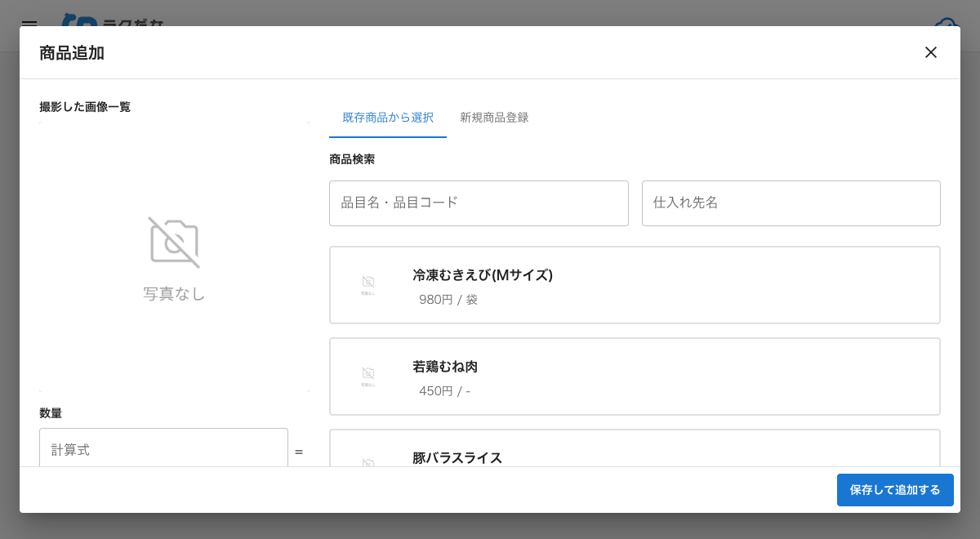Select the 若鶏むね肉 product card
This screenshot has height=539, width=980.
click(635, 376)
